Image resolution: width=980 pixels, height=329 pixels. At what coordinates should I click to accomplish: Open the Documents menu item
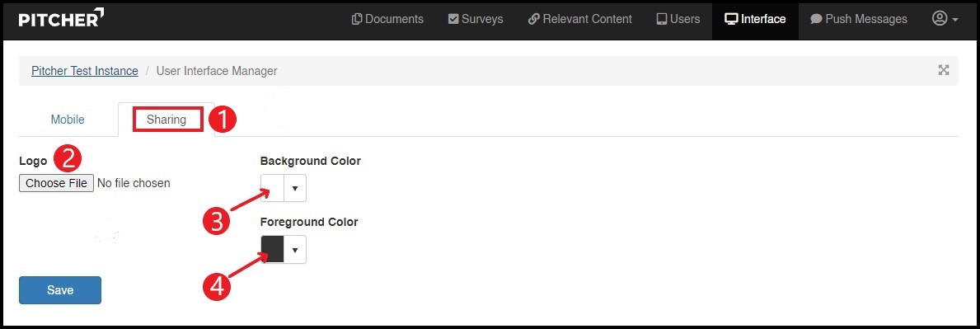pos(387,20)
